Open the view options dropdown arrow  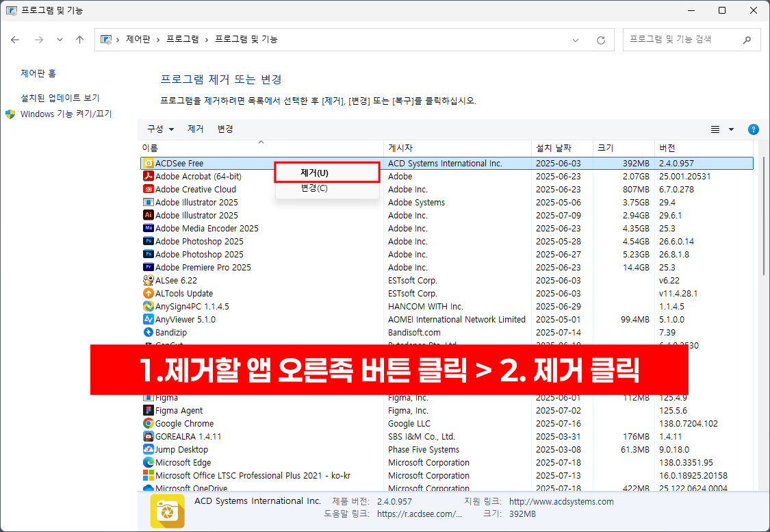pos(731,129)
